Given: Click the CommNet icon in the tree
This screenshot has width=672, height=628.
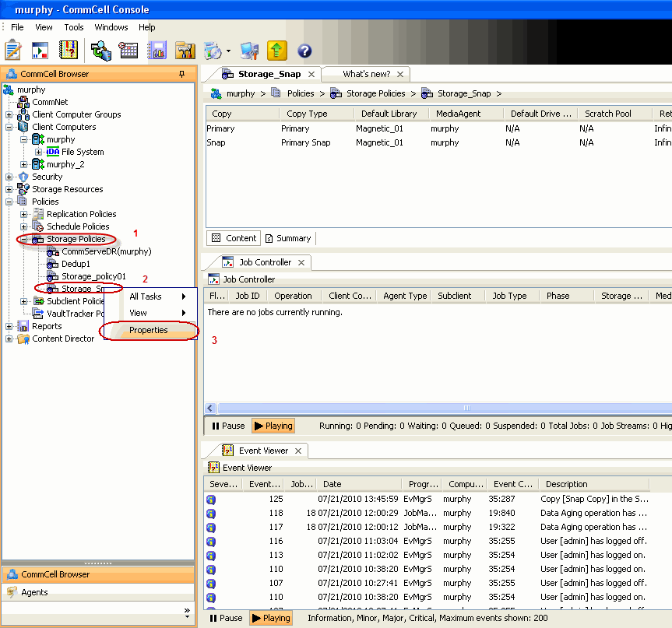Looking at the screenshot, I should click(23, 102).
